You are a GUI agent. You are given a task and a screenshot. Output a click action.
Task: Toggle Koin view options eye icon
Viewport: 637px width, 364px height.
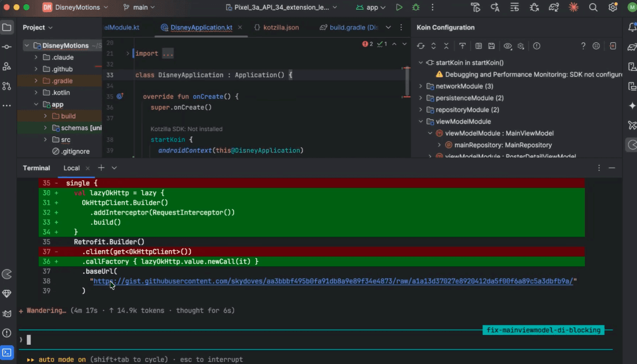[x=508, y=46]
